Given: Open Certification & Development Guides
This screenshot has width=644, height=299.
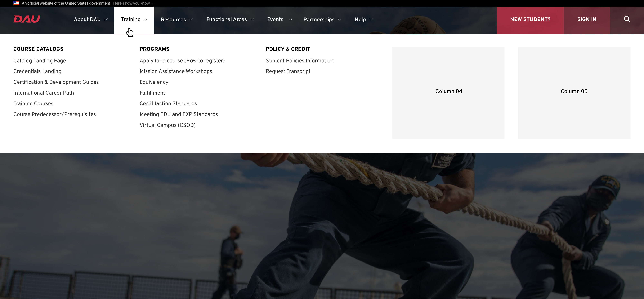Looking at the screenshot, I should [x=56, y=82].
